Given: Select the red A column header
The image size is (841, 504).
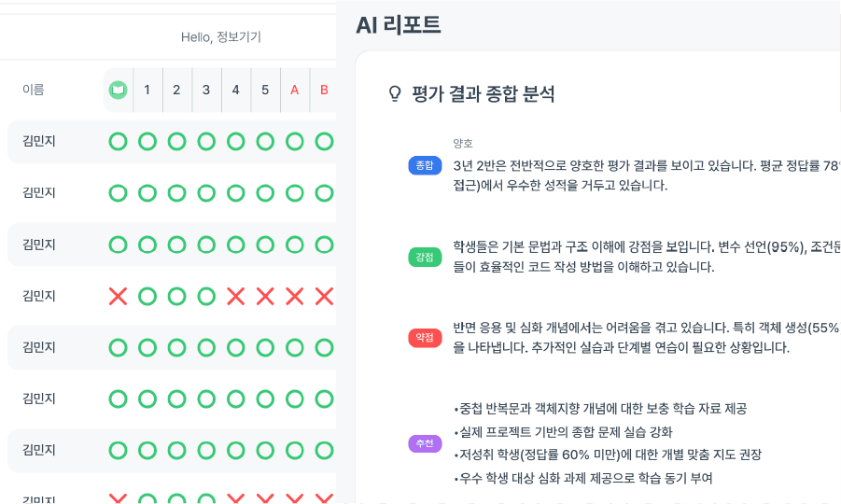Looking at the screenshot, I should [294, 91].
